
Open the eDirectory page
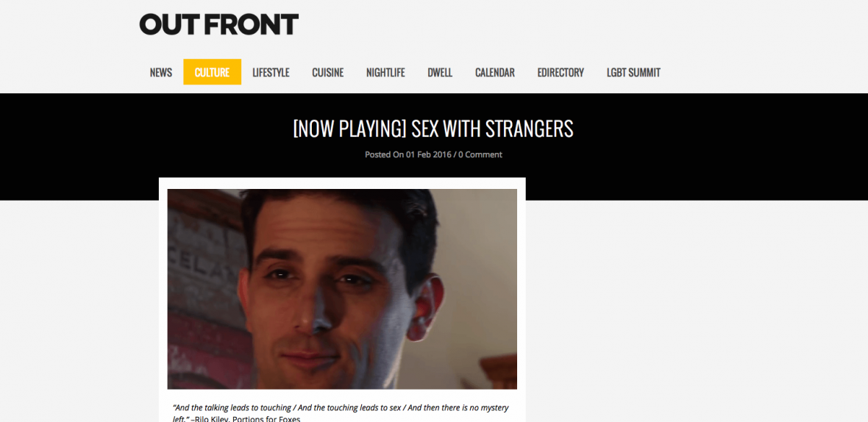coord(561,73)
